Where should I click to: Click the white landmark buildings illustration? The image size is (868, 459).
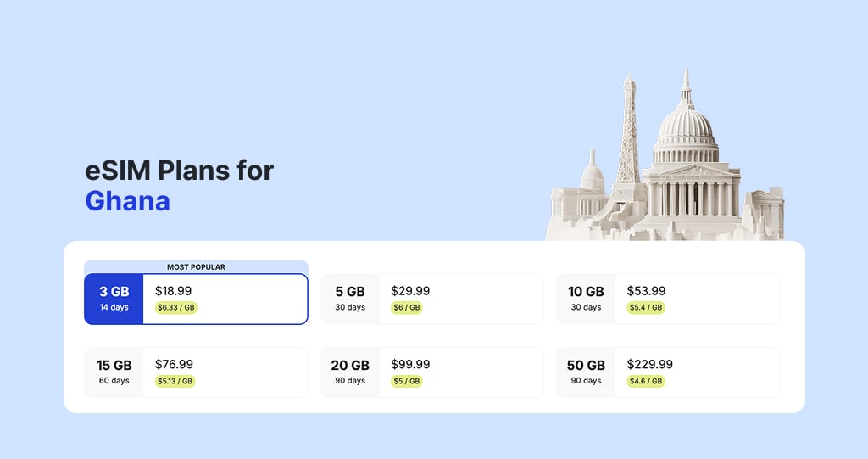(x=670, y=170)
